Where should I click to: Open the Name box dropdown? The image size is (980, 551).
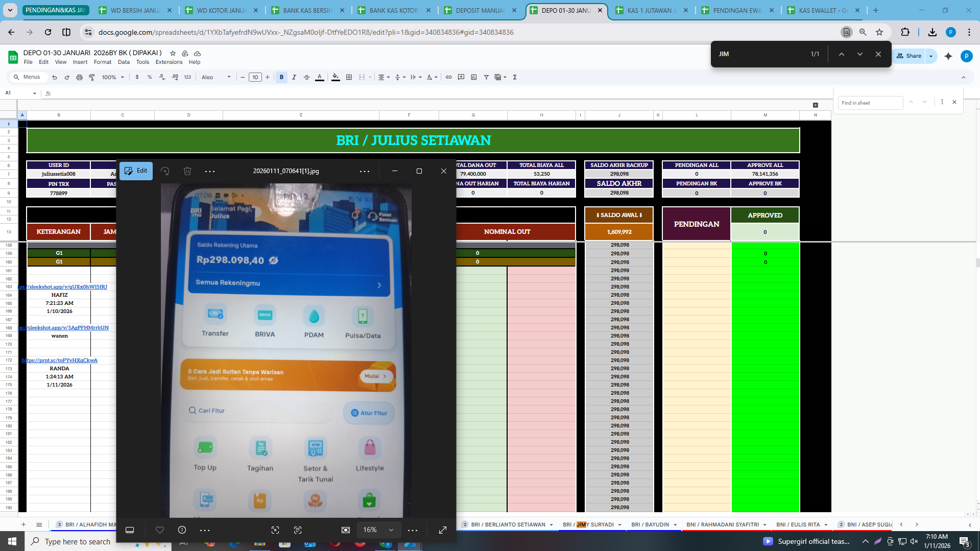point(34,93)
